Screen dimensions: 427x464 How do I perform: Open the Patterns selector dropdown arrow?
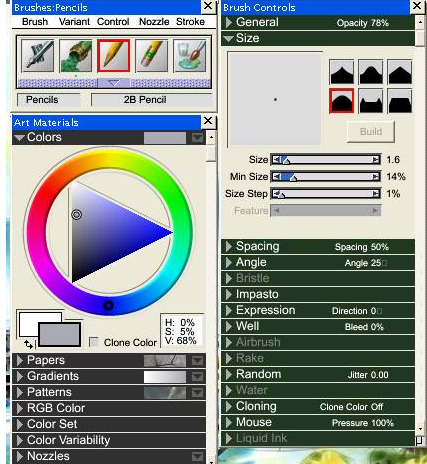click(197, 393)
